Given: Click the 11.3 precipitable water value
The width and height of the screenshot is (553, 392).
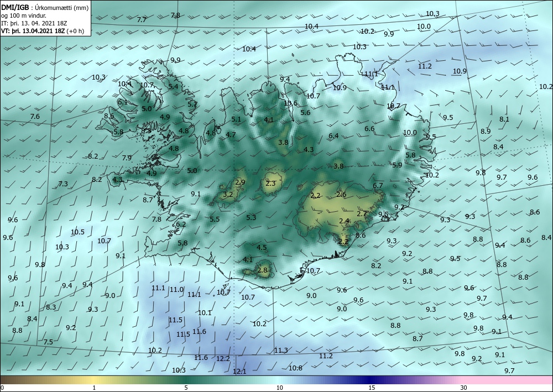Looking at the screenshot, I should click(x=281, y=350).
